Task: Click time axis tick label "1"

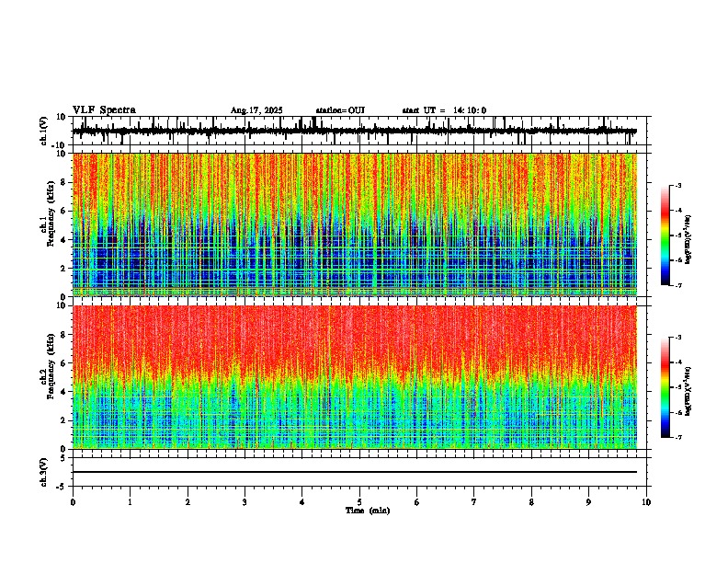Action: (130, 502)
